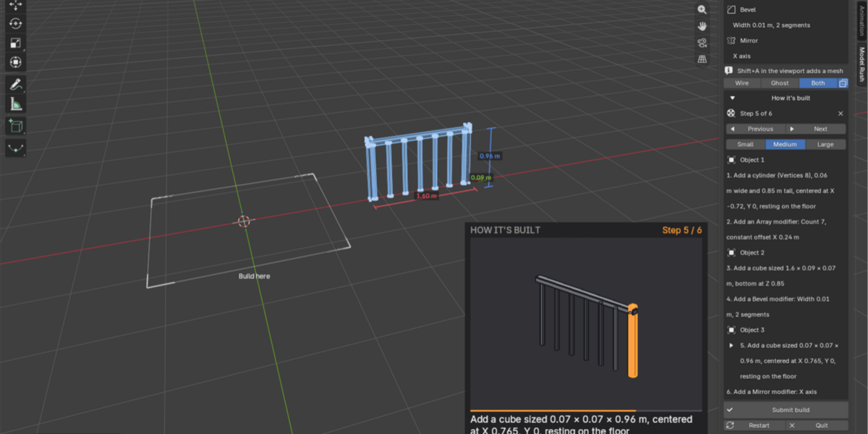Select the bottom curve tool icon

point(16,148)
